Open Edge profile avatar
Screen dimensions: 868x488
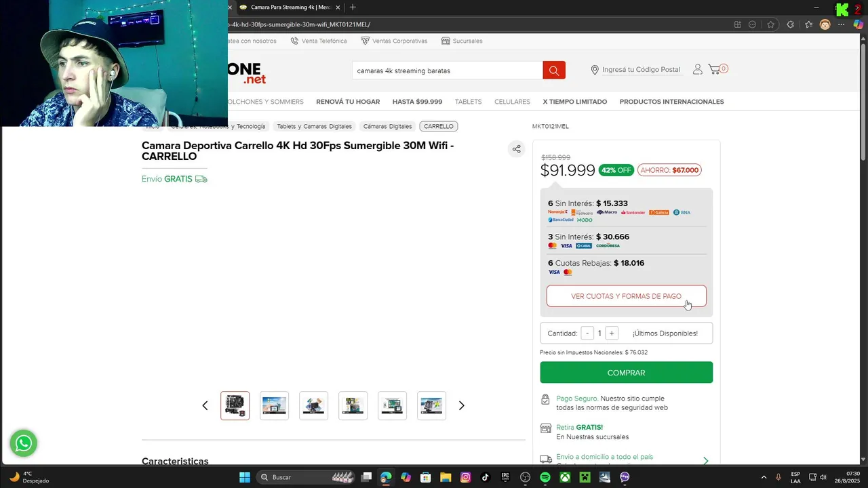tap(825, 24)
